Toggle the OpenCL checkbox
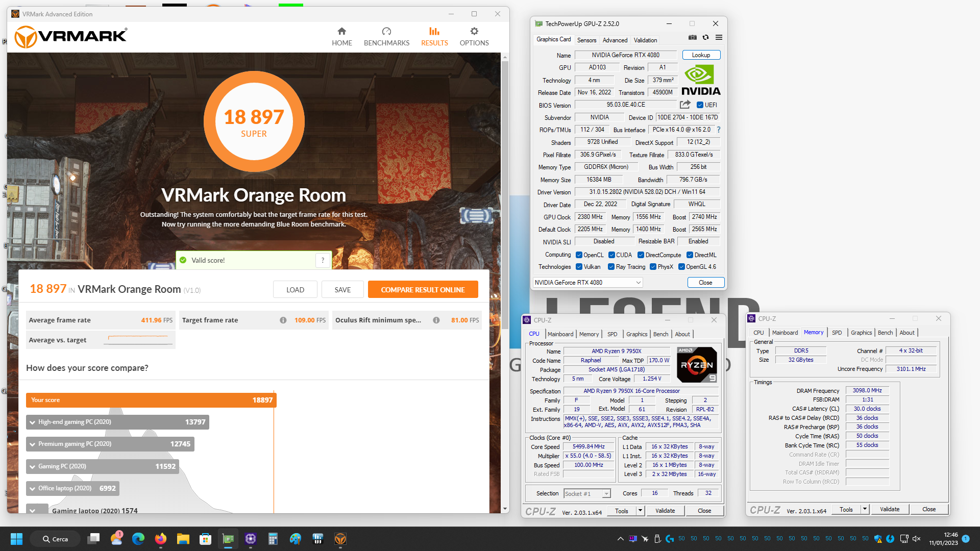980x551 pixels. click(x=579, y=255)
